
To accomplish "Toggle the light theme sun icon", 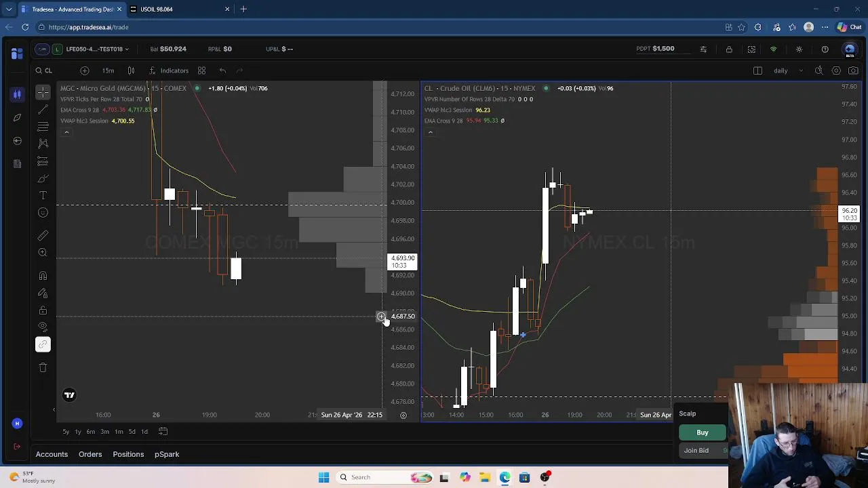I will pyautogui.click(x=799, y=49).
